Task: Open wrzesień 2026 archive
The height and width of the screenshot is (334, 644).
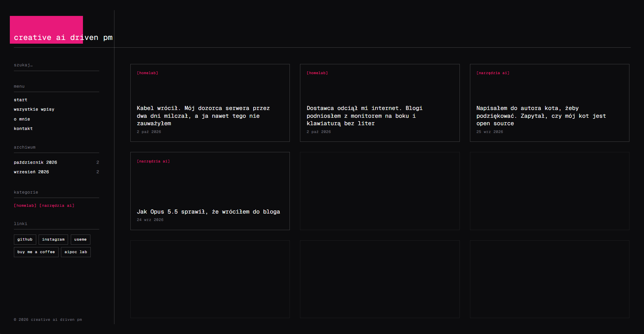Action: point(31,172)
